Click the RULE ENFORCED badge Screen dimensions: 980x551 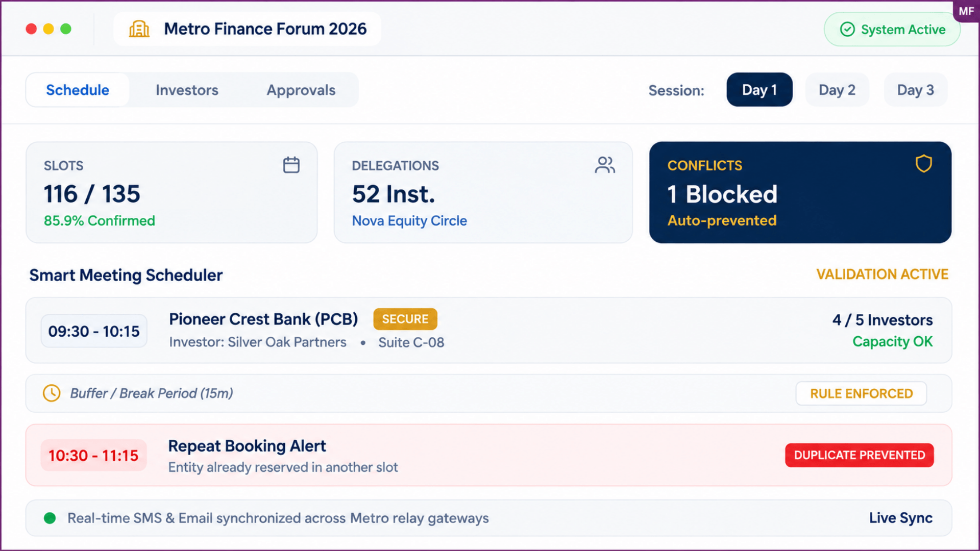[x=862, y=393]
